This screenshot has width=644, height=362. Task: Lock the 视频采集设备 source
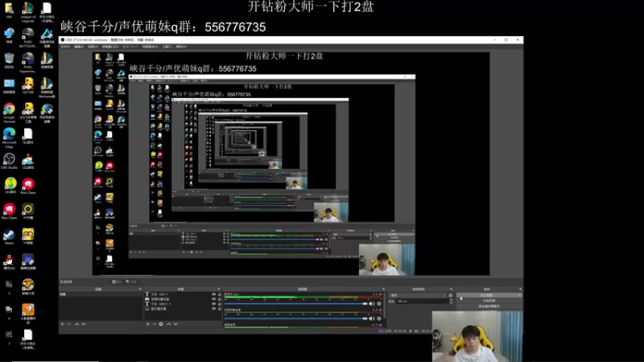pyautogui.click(x=219, y=298)
